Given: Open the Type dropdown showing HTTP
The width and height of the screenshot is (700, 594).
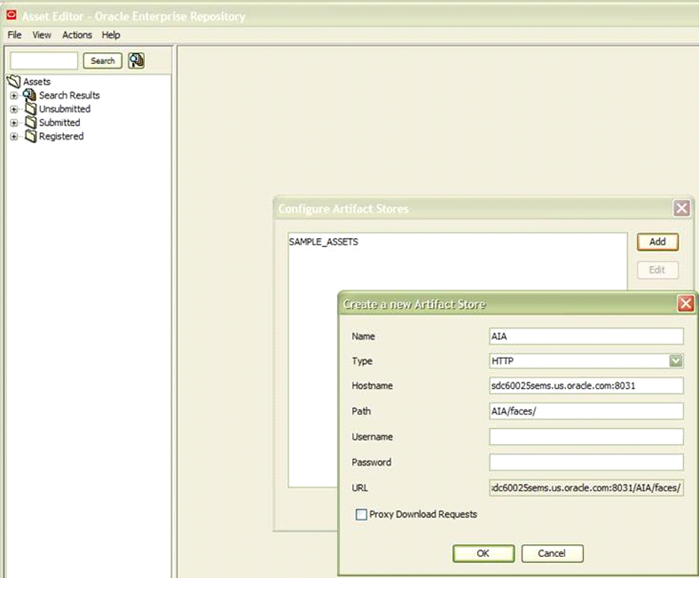Looking at the screenshot, I should [676, 361].
